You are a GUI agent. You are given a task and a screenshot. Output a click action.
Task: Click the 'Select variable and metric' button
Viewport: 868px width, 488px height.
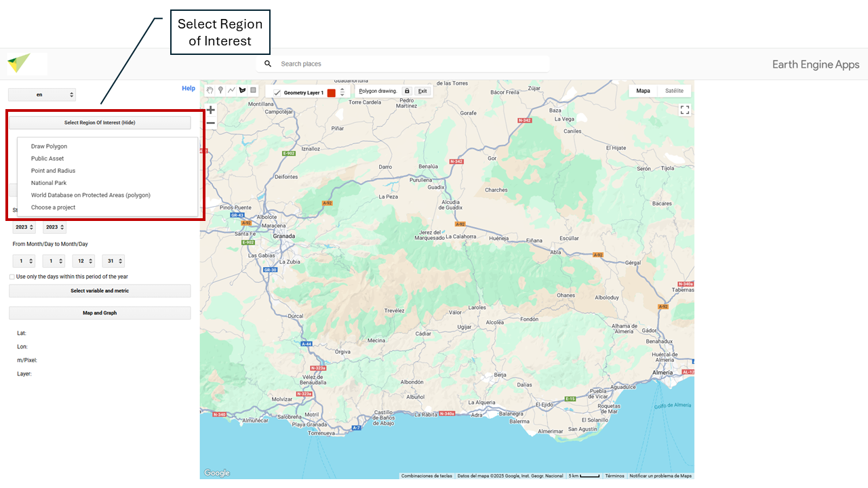100,291
